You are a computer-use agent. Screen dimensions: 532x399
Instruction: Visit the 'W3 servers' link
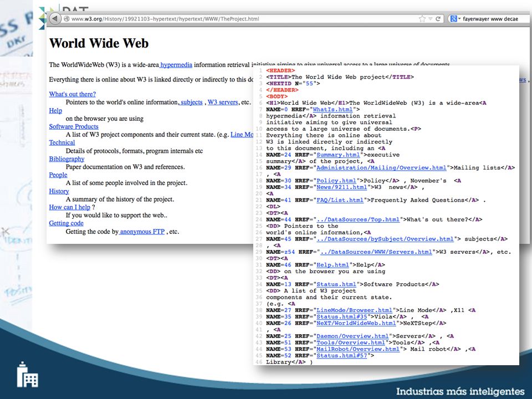223,102
